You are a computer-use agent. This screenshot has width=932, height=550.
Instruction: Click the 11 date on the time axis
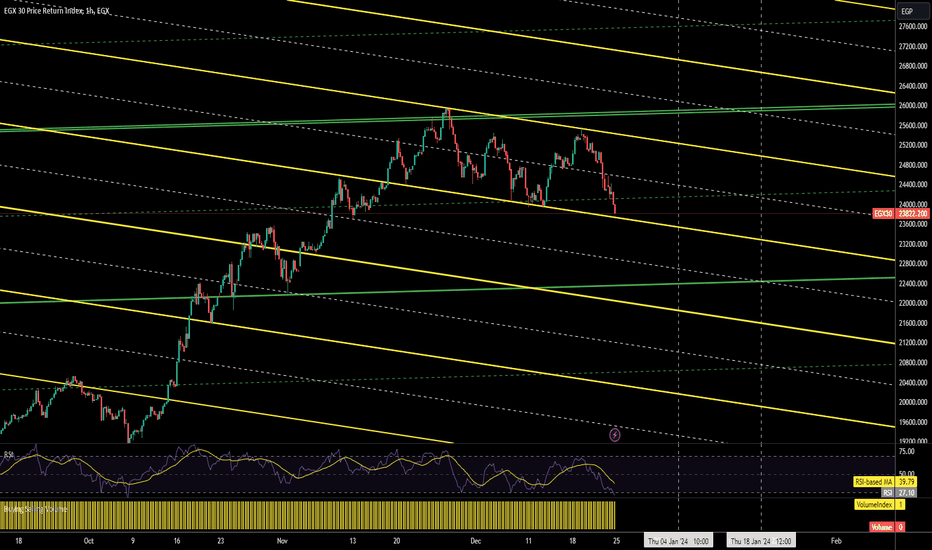(x=528, y=541)
